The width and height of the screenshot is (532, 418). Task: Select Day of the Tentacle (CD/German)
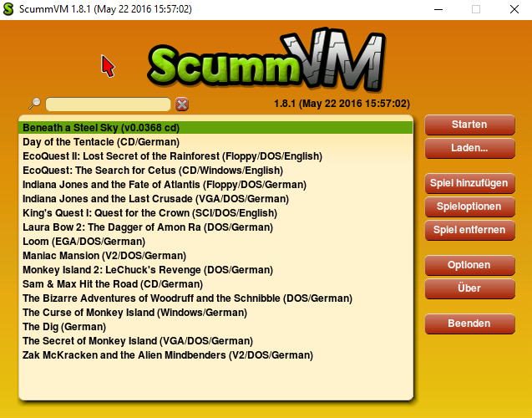(215, 142)
